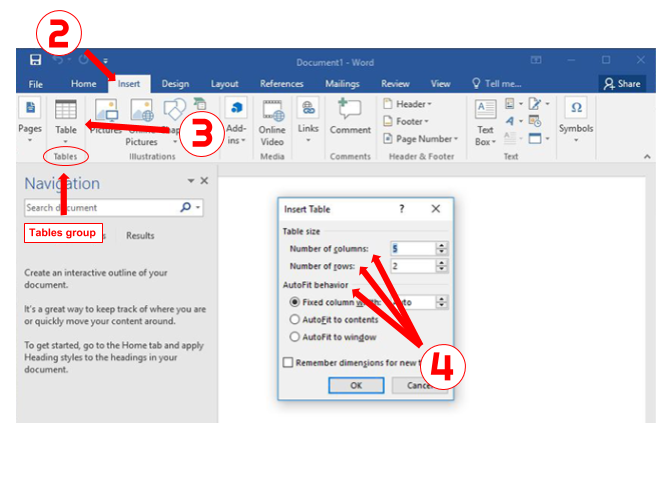The width and height of the screenshot is (672, 480).
Task: Click the Quick Parts icon in the Text group
Action: click(x=510, y=104)
